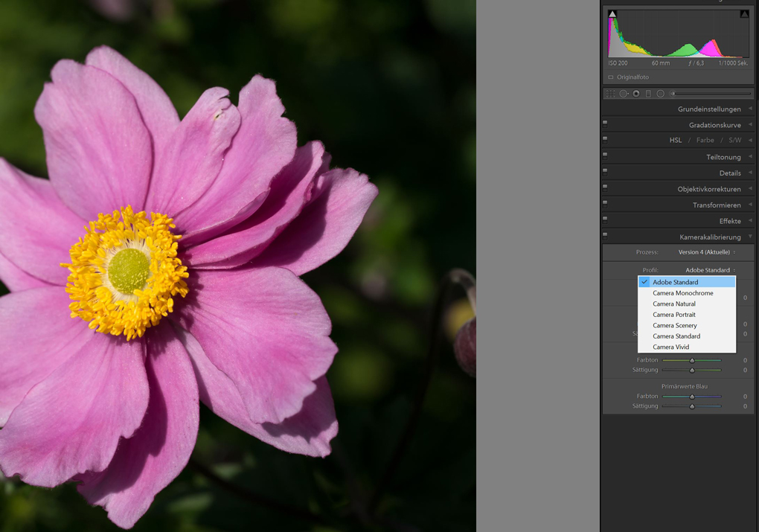Expand the Grundeinstellungen panel
The height and width of the screenshot is (532, 759).
tap(709, 109)
